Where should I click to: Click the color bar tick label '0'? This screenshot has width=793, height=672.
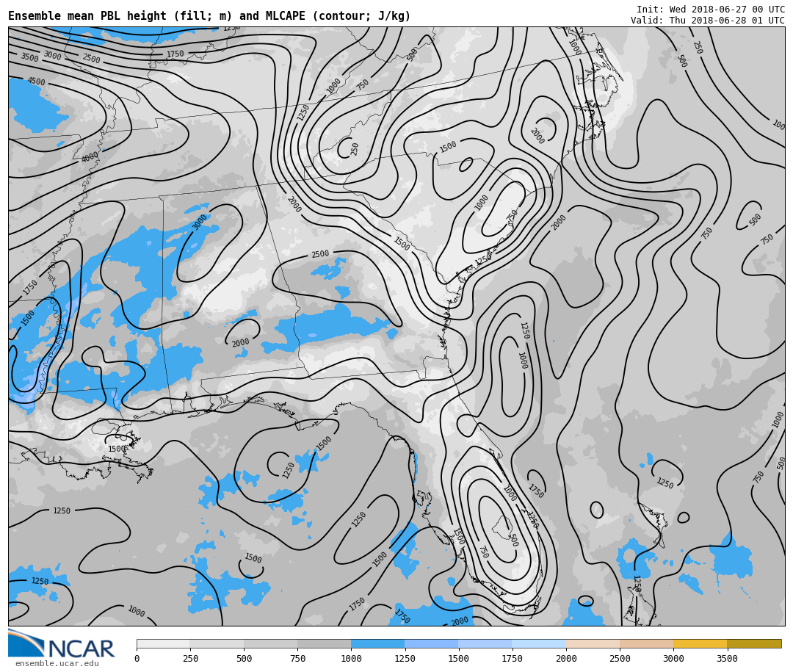click(x=137, y=658)
